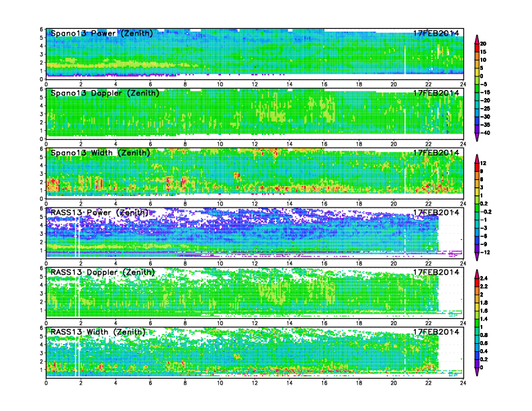The width and height of the screenshot is (532, 411).
Task: Click the "-35" label on the power colorbar
Action: click(x=485, y=125)
